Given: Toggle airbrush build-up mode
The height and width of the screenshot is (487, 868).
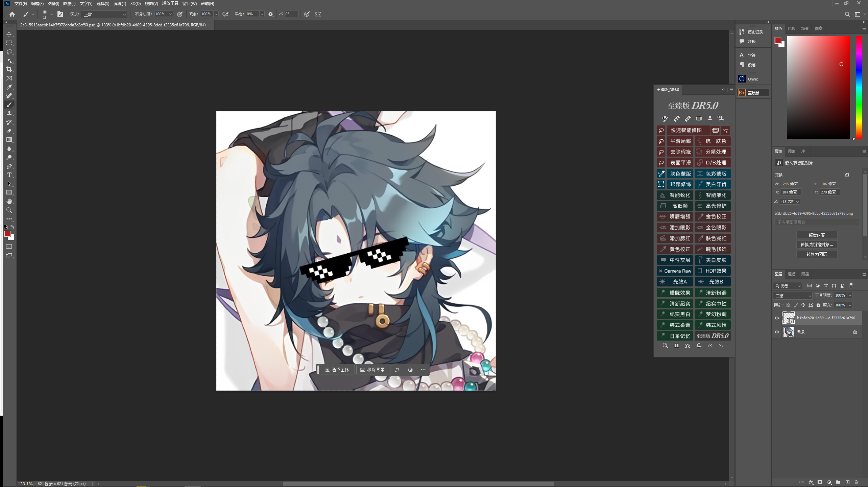Looking at the screenshot, I should (225, 14).
